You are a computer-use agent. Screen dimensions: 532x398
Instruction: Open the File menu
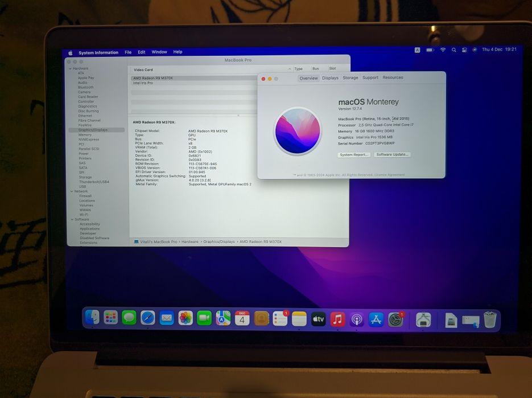tap(128, 52)
